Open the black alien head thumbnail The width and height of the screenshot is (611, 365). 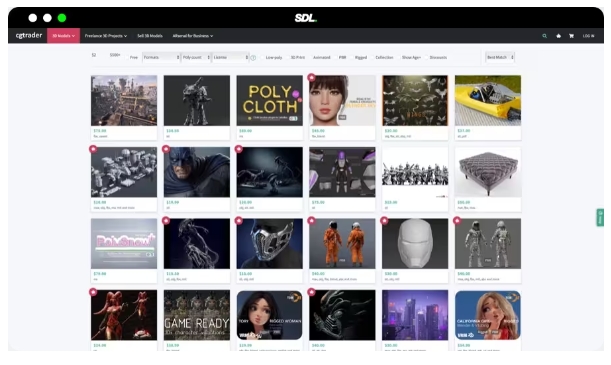click(342, 315)
